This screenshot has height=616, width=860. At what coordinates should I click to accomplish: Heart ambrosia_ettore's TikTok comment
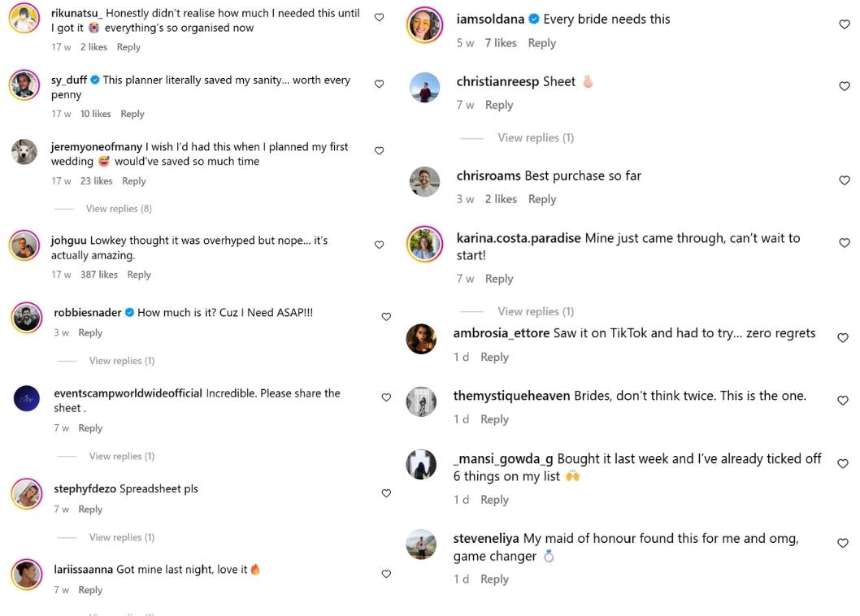pos(843,338)
